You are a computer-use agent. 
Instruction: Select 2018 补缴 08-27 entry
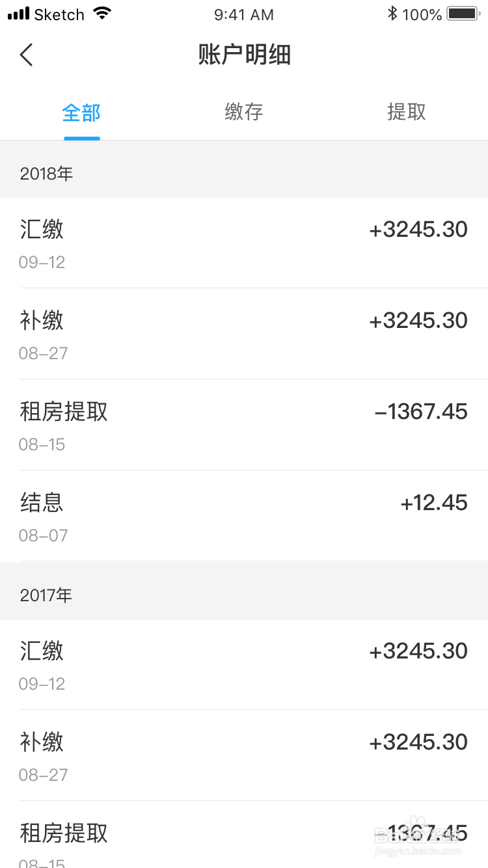244,334
